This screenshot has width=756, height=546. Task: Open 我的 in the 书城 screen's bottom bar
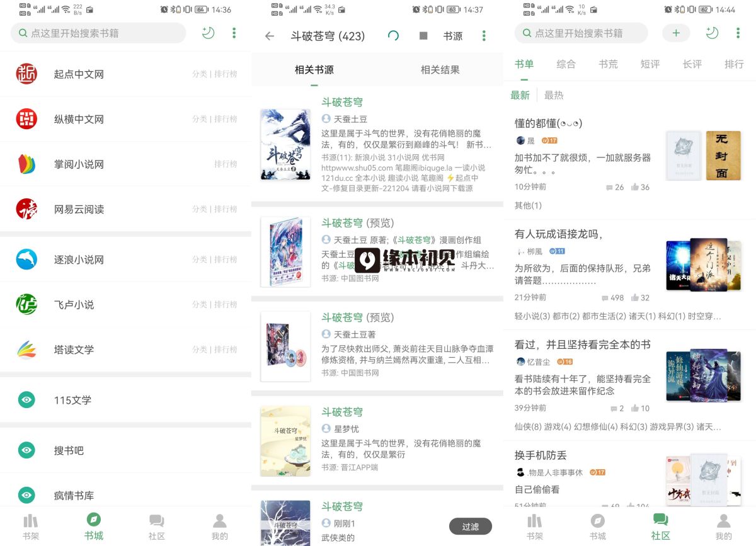(220, 528)
